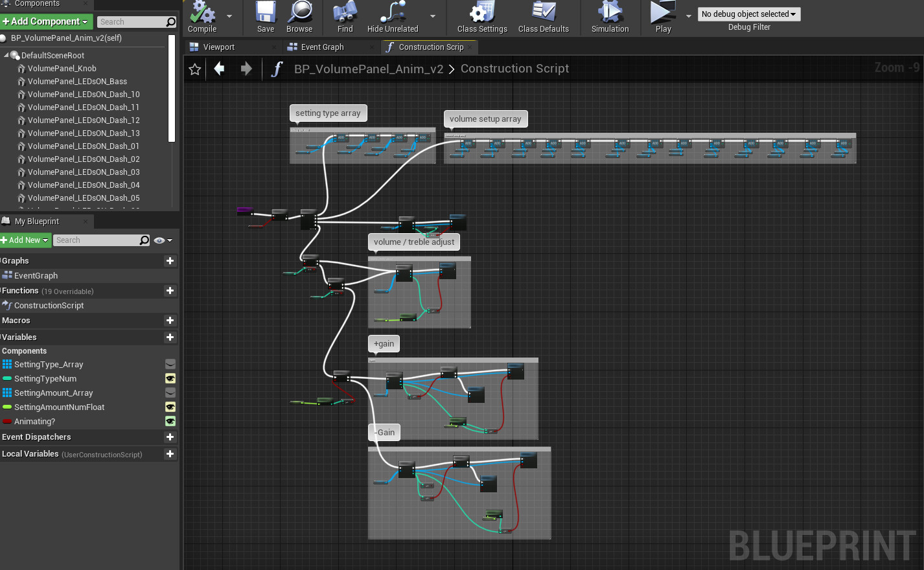This screenshot has width=924, height=570.
Task: Click the Components panel scrollbar
Action: (x=172, y=89)
